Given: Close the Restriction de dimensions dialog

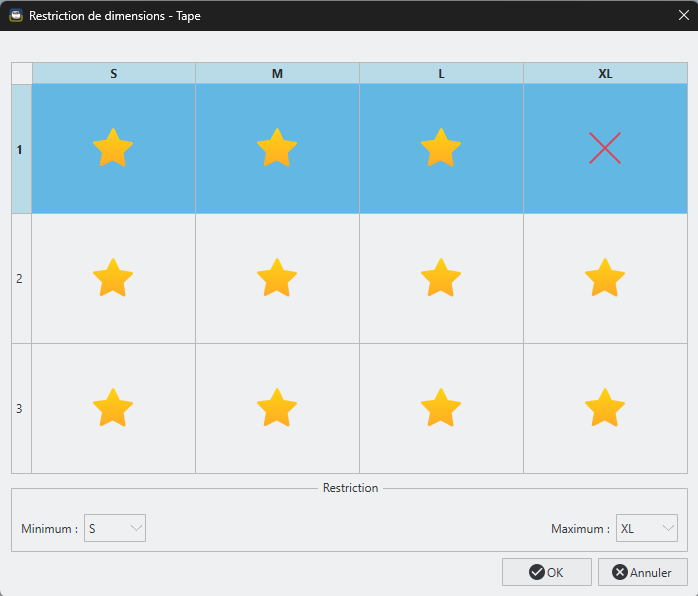Looking at the screenshot, I should point(683,16).
